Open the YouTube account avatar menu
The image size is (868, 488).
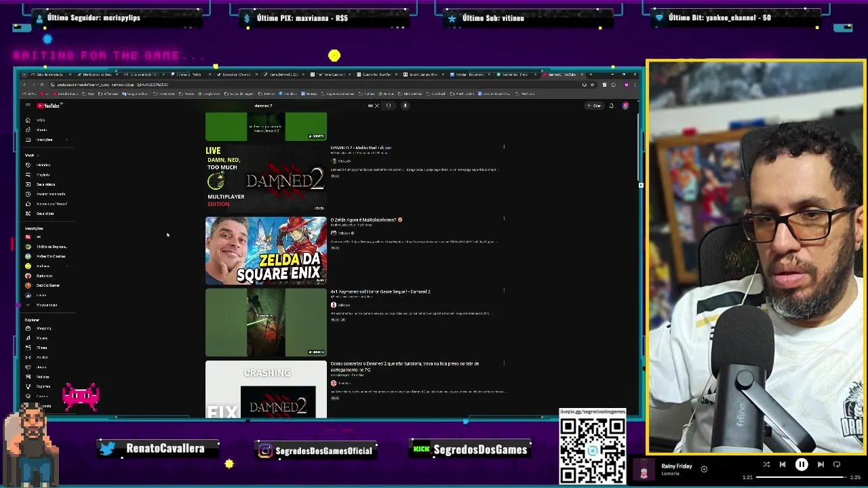pyautogui.click(x=625, y=106)
